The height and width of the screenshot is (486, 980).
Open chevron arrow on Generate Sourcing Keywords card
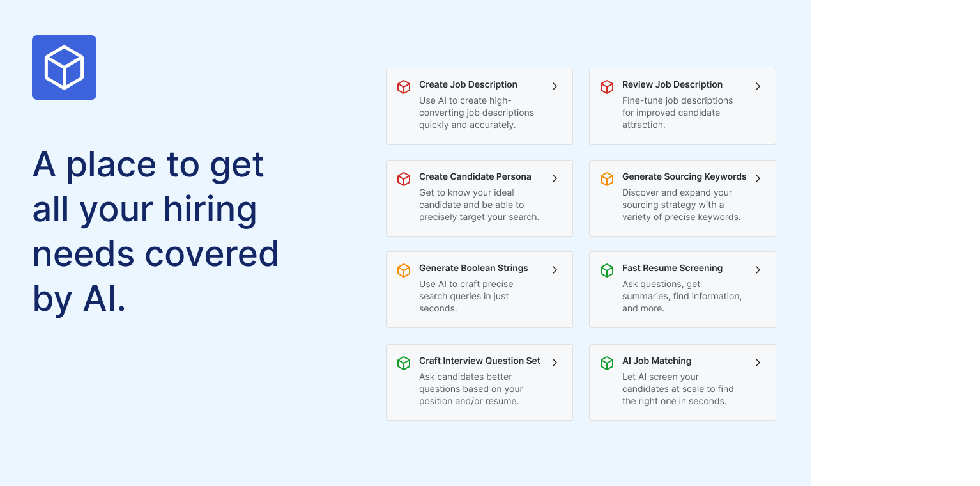(x=758, y=178)
